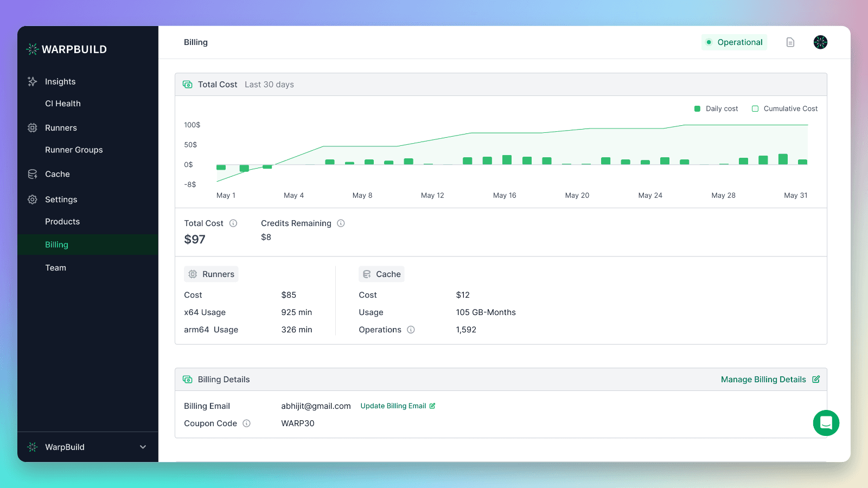Click the profile avatar in top right corner
Image resolution: width=868 pixels, height=488 pixels.
coord(820,42)
